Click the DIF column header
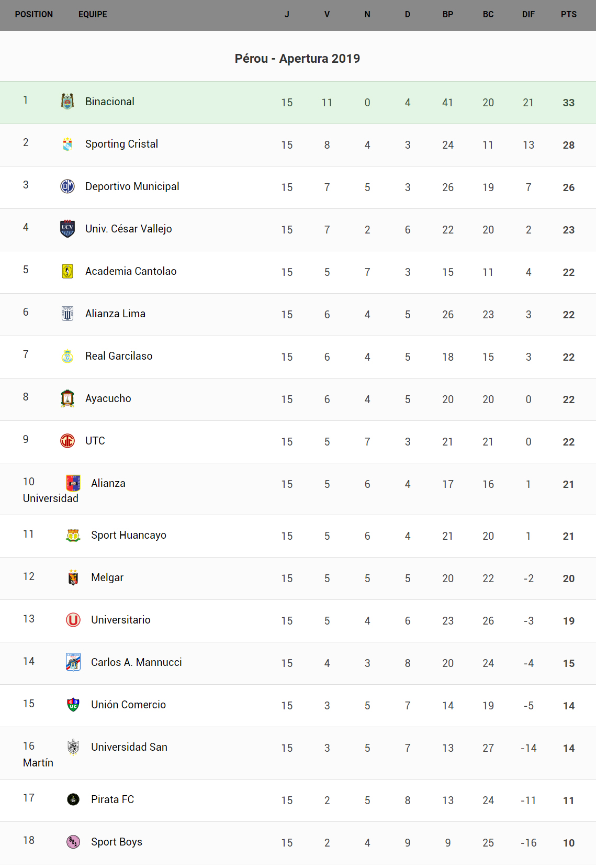The height and width of the screenshot is (868, 596). coord(528,15)
